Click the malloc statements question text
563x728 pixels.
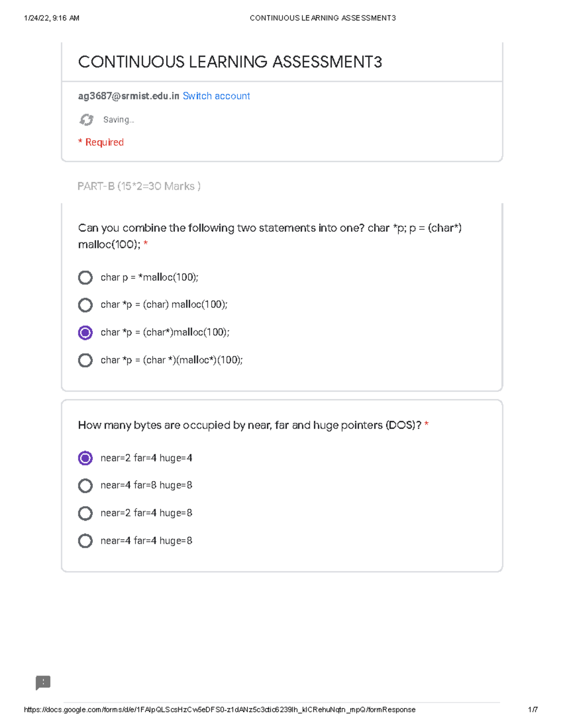[x=270, y=236]
